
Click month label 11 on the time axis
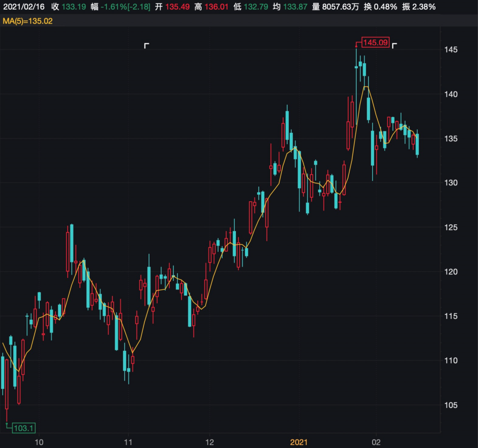click(128, 442)
